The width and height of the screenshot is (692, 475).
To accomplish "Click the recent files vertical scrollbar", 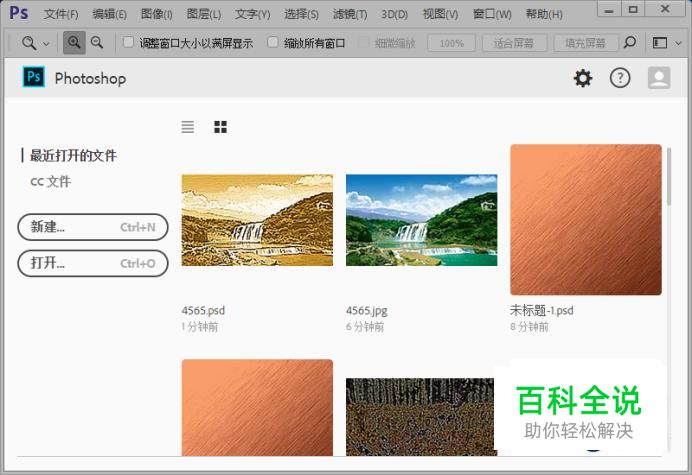I will tap(669, 177).
